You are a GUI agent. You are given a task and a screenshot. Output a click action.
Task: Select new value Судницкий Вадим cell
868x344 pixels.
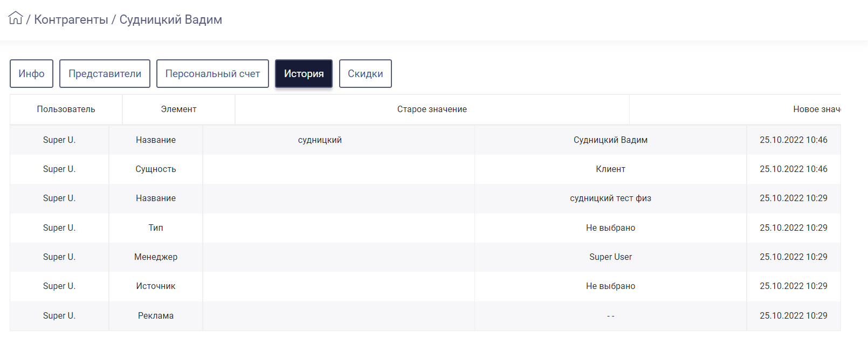[610, 140]
